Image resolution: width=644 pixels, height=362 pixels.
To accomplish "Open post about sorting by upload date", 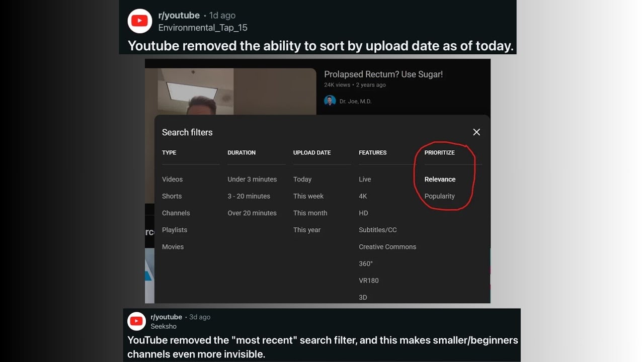I will (320, 46).
